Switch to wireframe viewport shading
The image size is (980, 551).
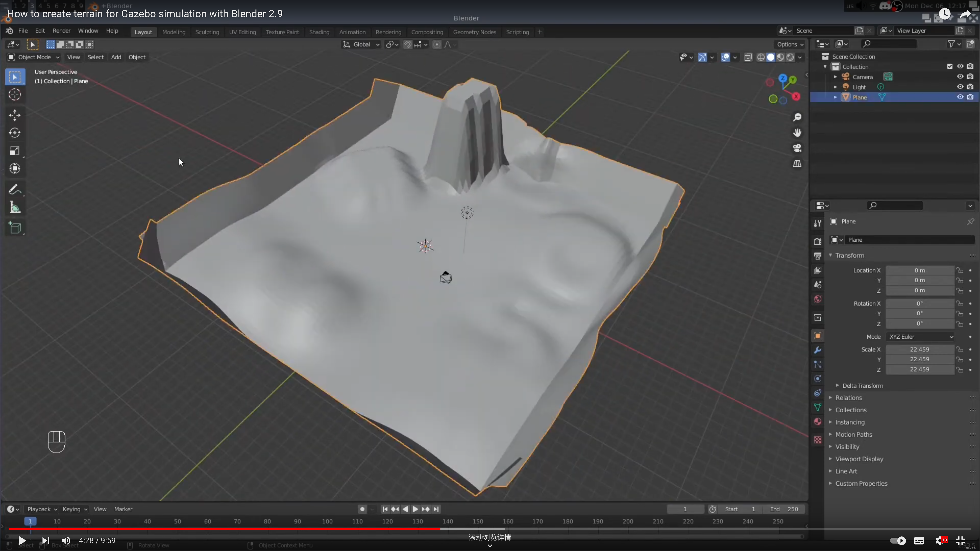coord(760,57)
